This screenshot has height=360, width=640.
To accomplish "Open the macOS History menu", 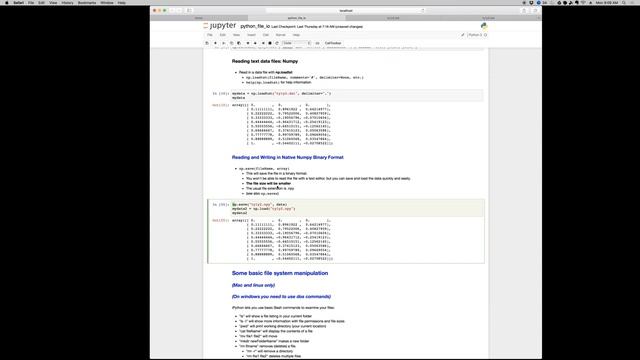I will point(67,2).
